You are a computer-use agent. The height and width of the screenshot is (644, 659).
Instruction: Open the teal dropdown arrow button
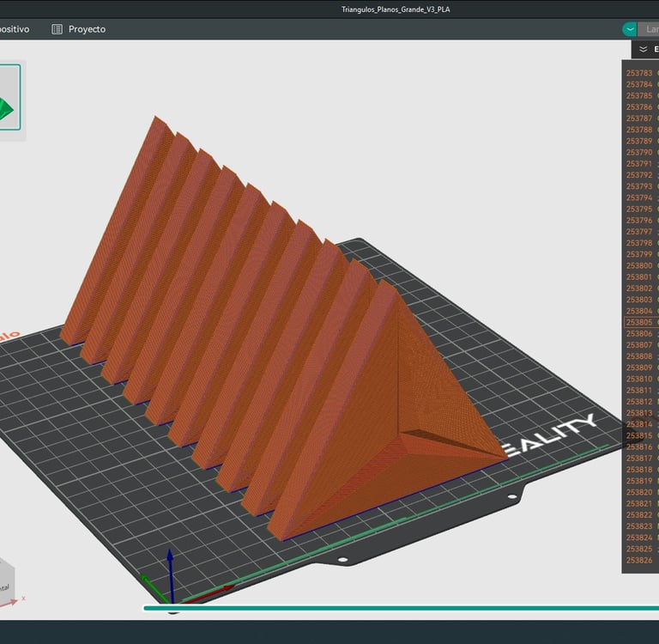tap(631, 29)
